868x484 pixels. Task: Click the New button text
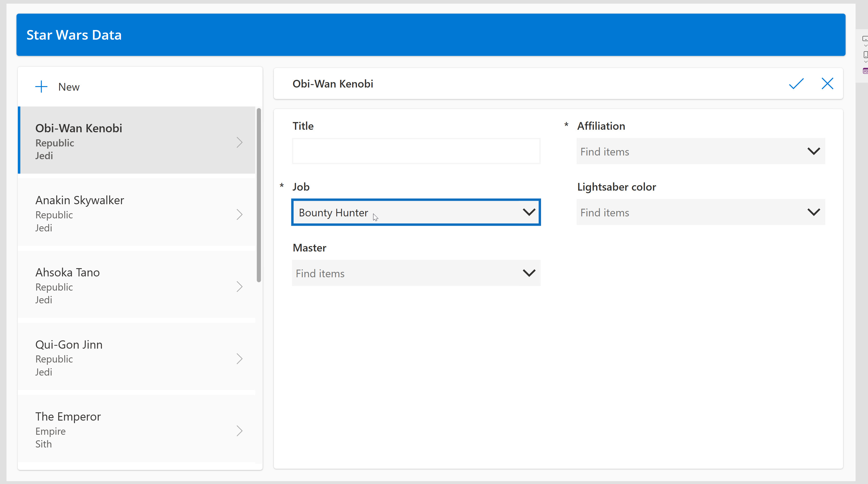coord(69,87)
